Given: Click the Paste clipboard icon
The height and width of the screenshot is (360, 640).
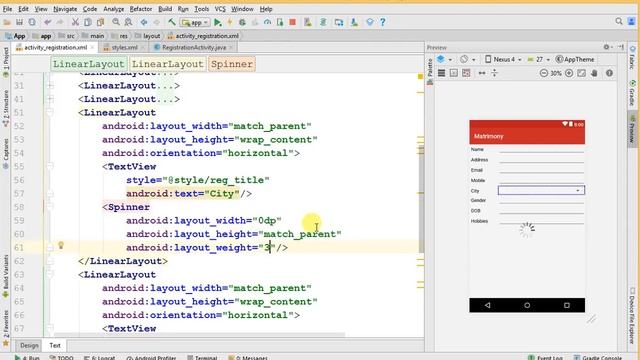Looking at the screenshot, I should (x=100, y=22).
